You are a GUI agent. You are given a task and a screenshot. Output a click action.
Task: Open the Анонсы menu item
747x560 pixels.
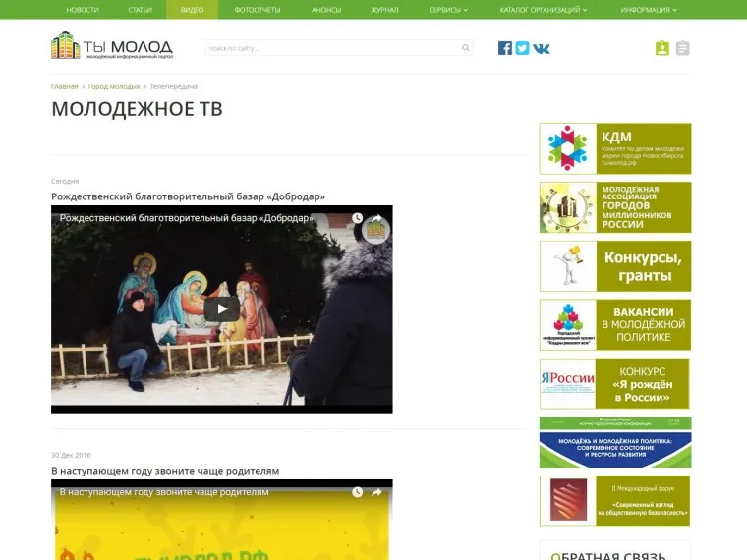point(326,10)
